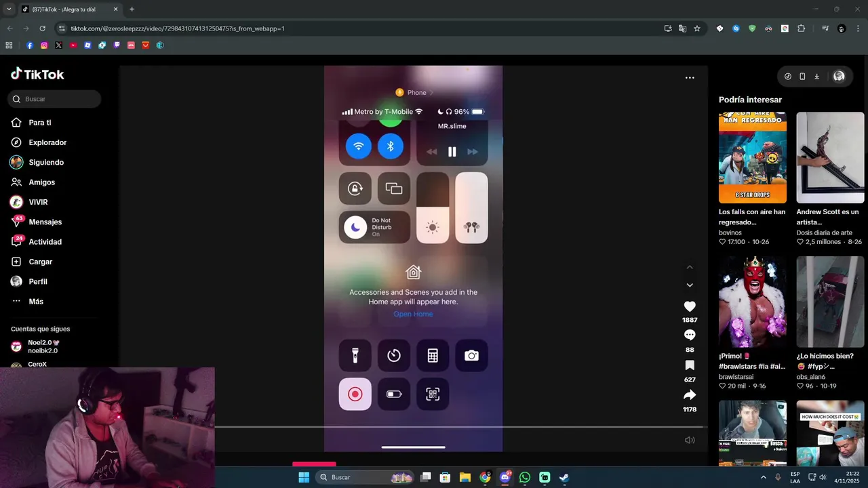Go to previous video with up chevron
This screenshot has height=488, width=868.
pyautogui.click(x=690, y=267)
